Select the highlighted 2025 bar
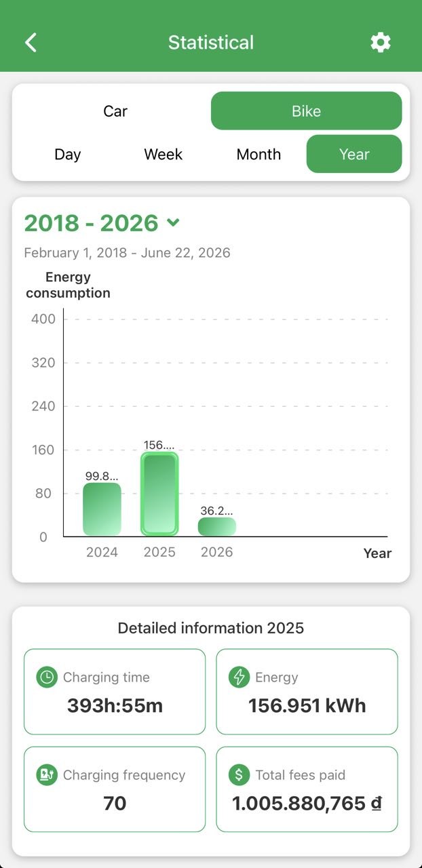The height and width of the screenshot is (868, 422). click(x=159, y=494)
